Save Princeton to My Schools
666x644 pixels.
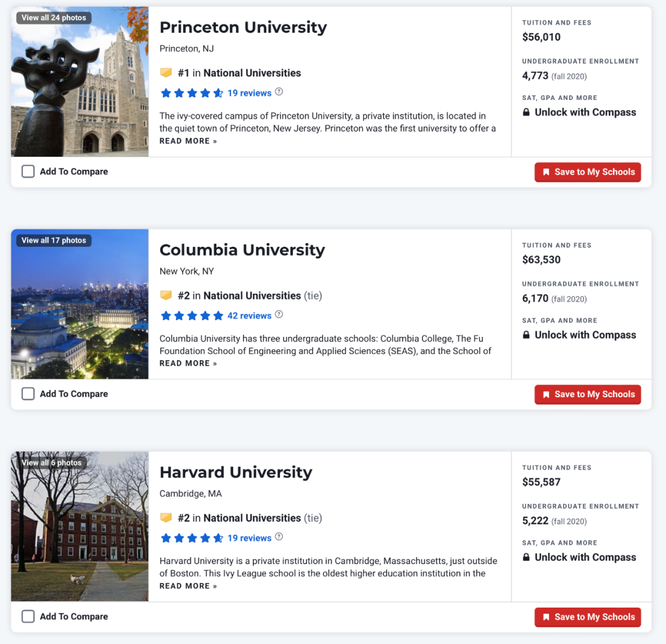(588, 172)
